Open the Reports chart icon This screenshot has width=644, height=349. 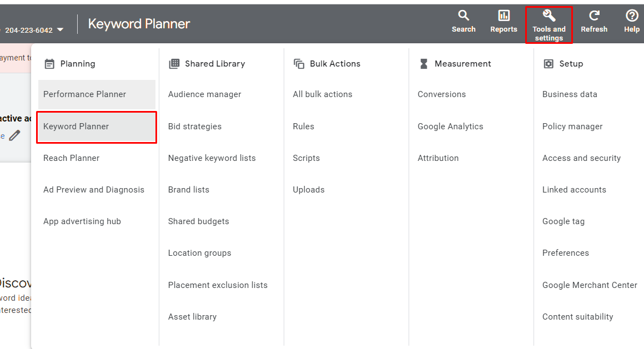click(504, 16)
